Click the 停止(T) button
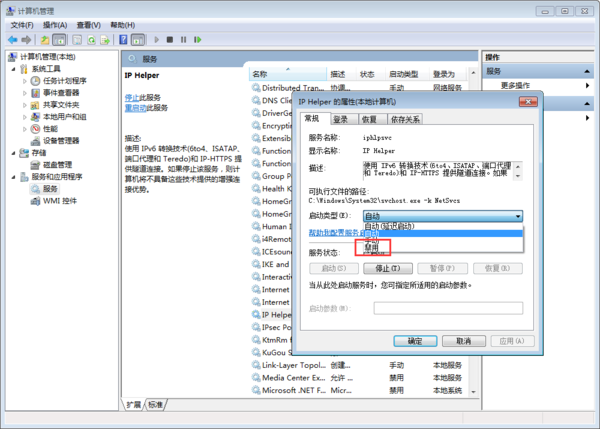Image resolution: width=600 pixels, height=429 pixels. 388,268
